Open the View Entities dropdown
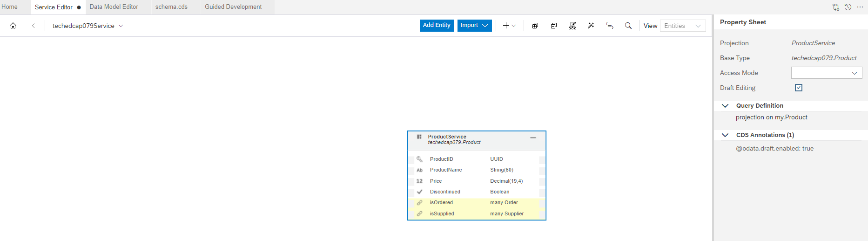The height and width of the screenshot is (241, 868). [683, 26]
